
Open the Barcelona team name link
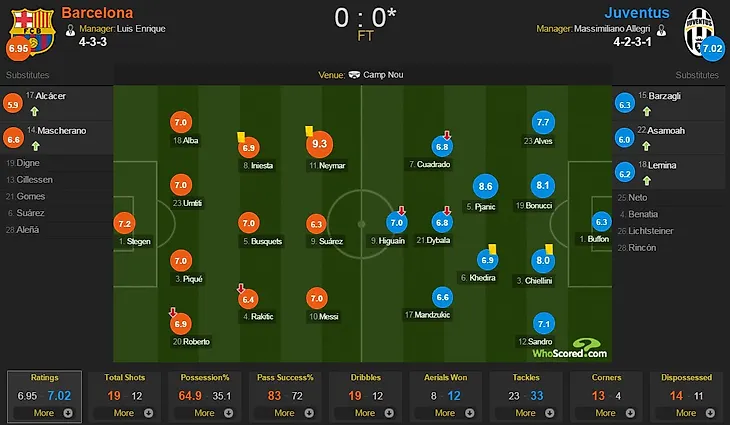coord(97,13)
